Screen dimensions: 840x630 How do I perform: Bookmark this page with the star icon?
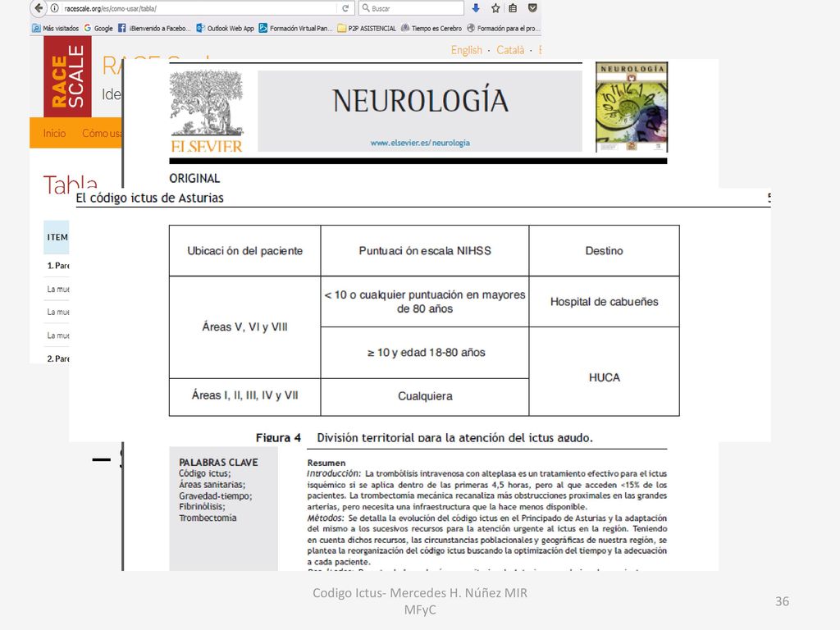pyautogui.click(x=495, y=8)
